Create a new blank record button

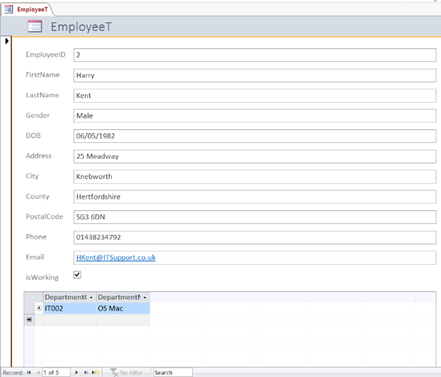[96, 372]
